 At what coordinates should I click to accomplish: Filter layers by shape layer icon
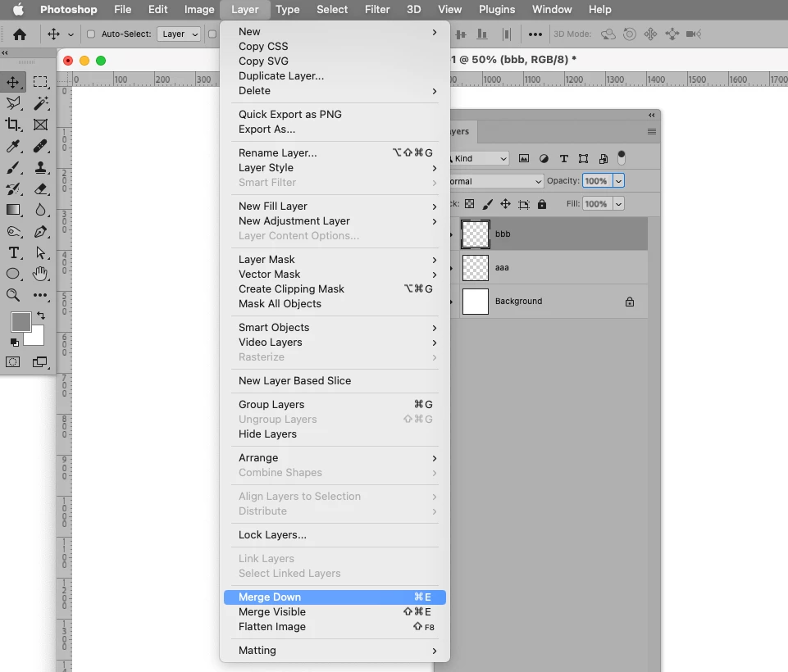(584, 159)
